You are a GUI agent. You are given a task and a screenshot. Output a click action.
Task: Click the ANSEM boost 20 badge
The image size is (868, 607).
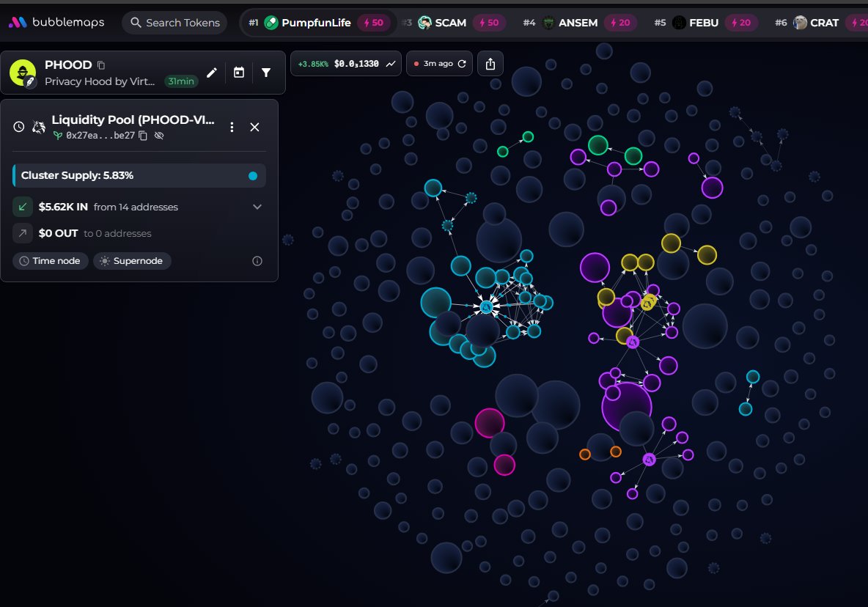click(620, 23)
